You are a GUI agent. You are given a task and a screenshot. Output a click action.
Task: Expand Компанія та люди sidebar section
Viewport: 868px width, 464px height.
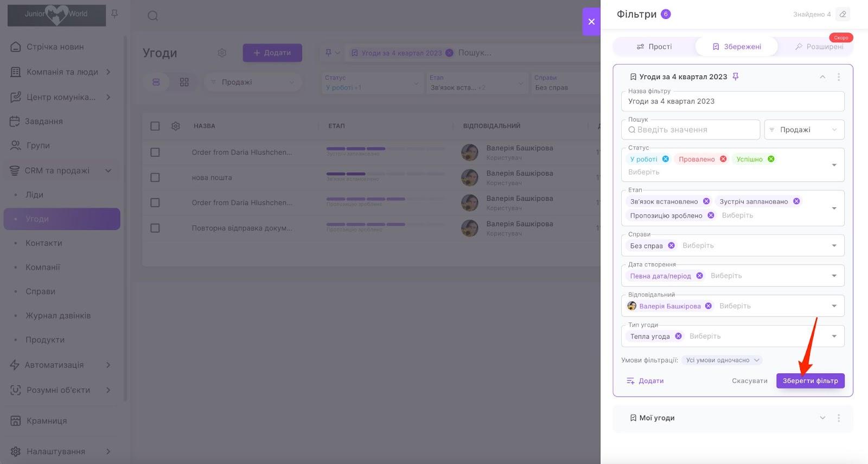(x=108, y=72)
